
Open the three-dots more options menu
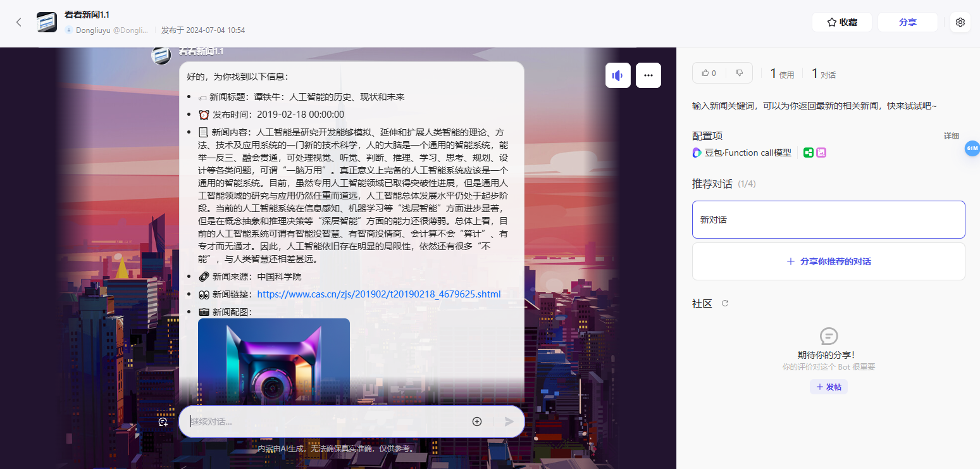[648, 75]
